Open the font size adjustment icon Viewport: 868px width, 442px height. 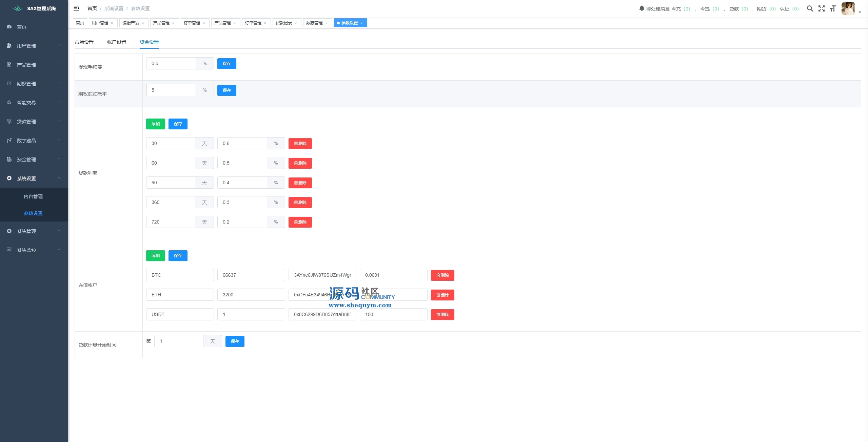(x=833, y=8)
